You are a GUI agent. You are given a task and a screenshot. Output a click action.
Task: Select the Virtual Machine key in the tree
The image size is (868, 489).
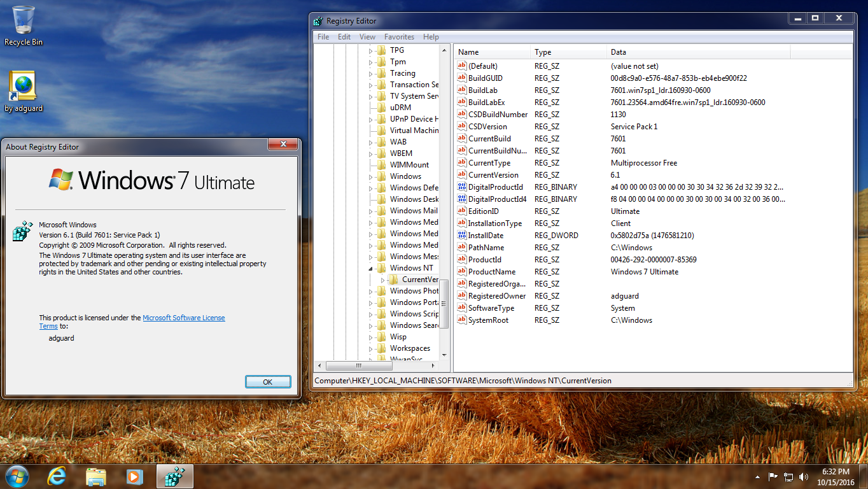[x=414, y=131]
